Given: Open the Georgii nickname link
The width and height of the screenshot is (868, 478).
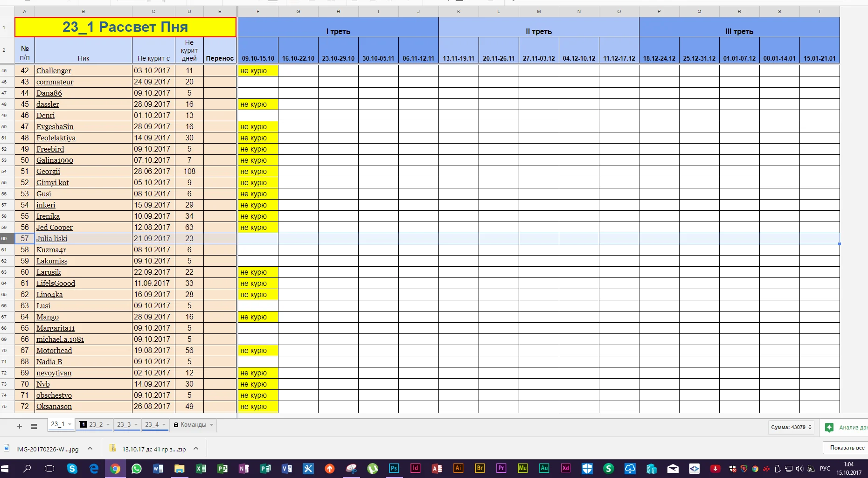Looking at the screenshot, I should coord(48,172).
